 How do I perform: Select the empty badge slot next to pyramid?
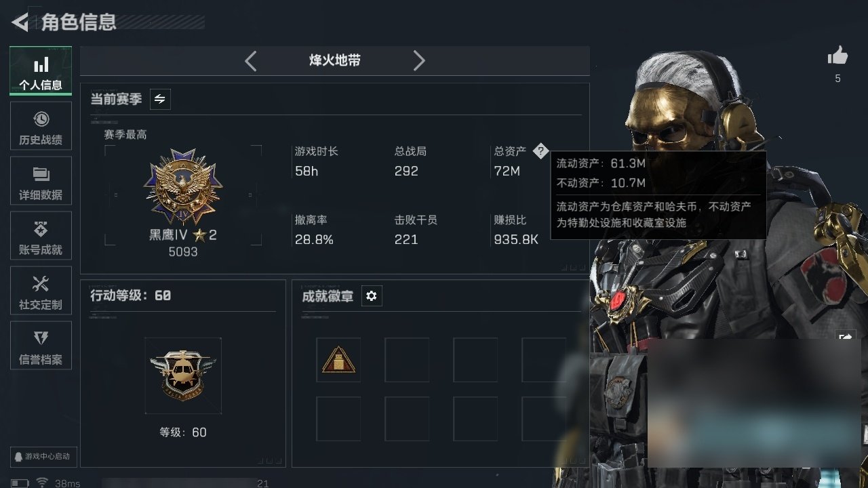coord(407,360)
